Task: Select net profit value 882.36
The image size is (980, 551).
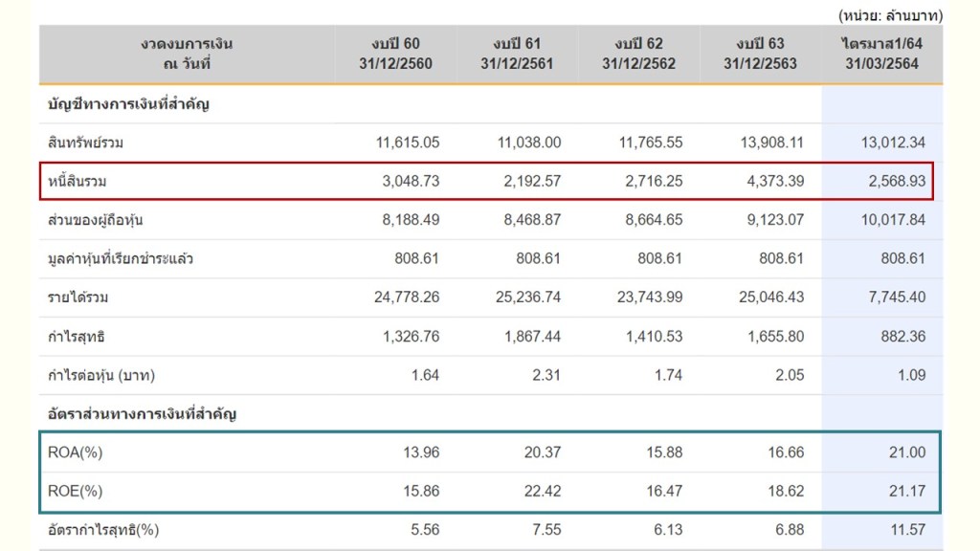Action: 903,337
